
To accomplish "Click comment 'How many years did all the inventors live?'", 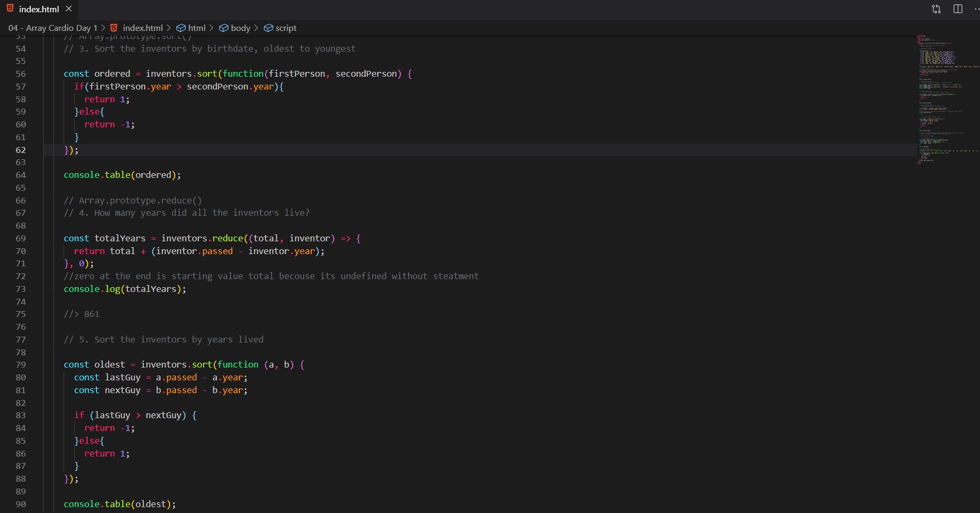I will [202, 213].
